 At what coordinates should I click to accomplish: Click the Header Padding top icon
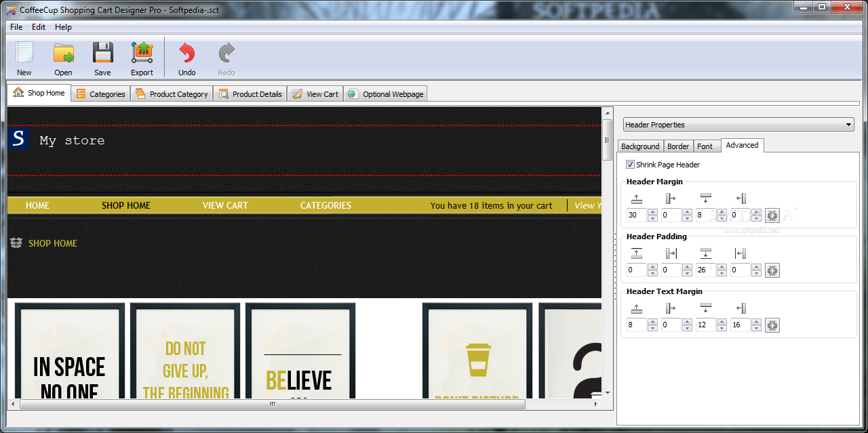click(636, 253)
